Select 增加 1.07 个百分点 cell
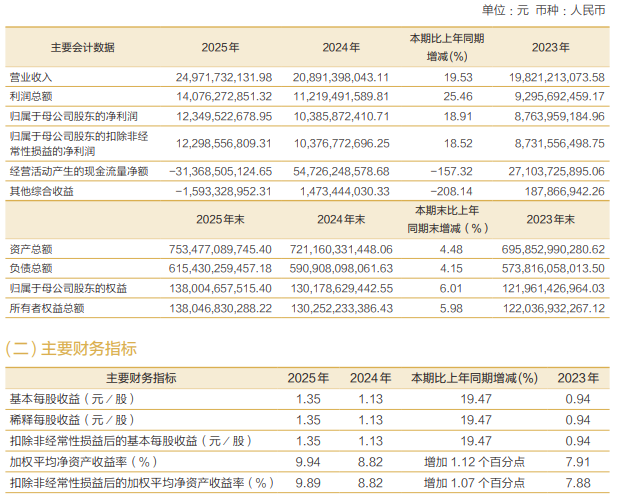This screenshot has width=618, height=498. pos(475,483)
